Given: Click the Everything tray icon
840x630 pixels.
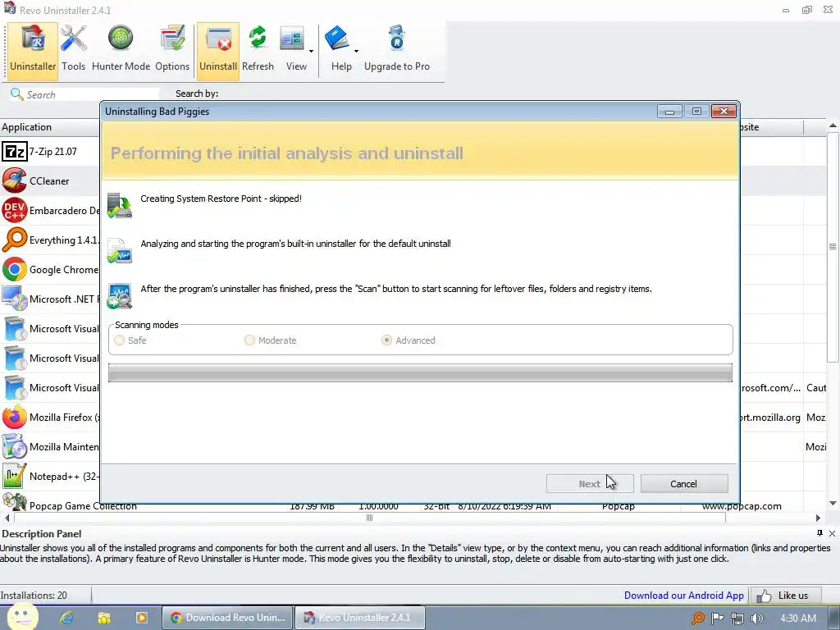Looking at the screenshot, I should coord(698,619).
